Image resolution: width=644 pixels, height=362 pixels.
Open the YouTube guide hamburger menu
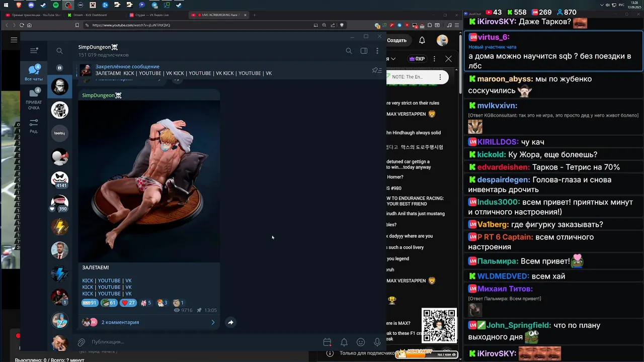click(14, 40)
